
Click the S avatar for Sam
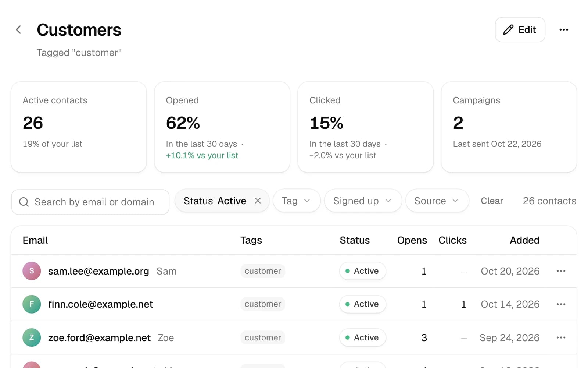(32, 271)
